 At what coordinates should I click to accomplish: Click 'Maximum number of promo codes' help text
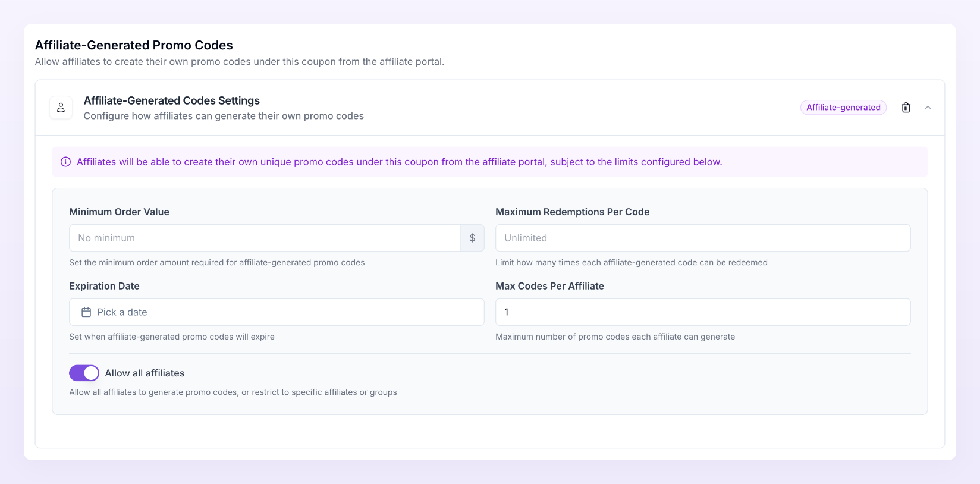(615, 337)
